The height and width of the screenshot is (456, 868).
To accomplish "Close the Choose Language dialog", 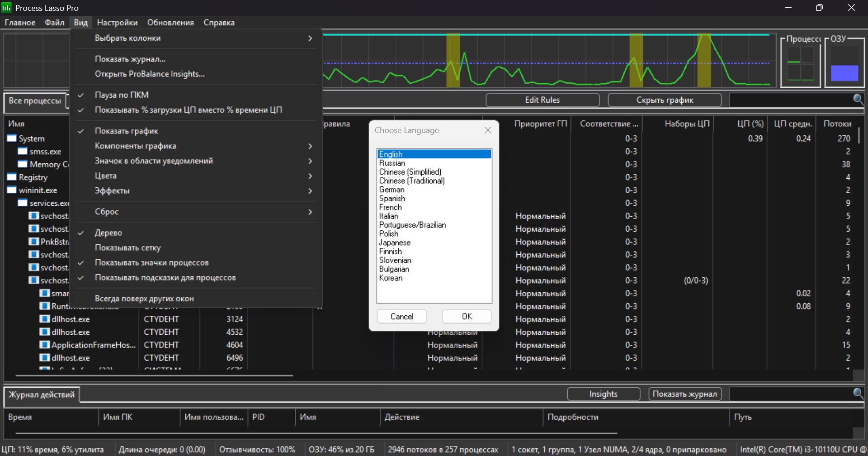I will coord(488,130).
